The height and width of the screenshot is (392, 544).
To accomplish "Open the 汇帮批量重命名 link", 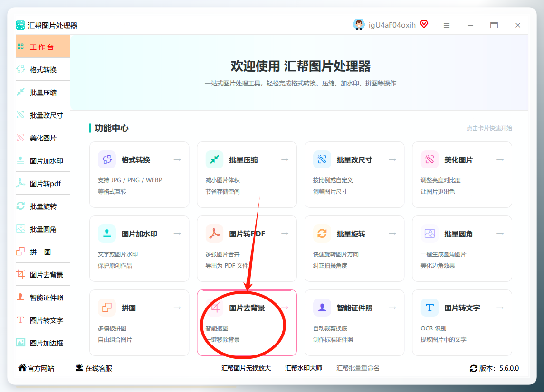I will click(358, 368).
